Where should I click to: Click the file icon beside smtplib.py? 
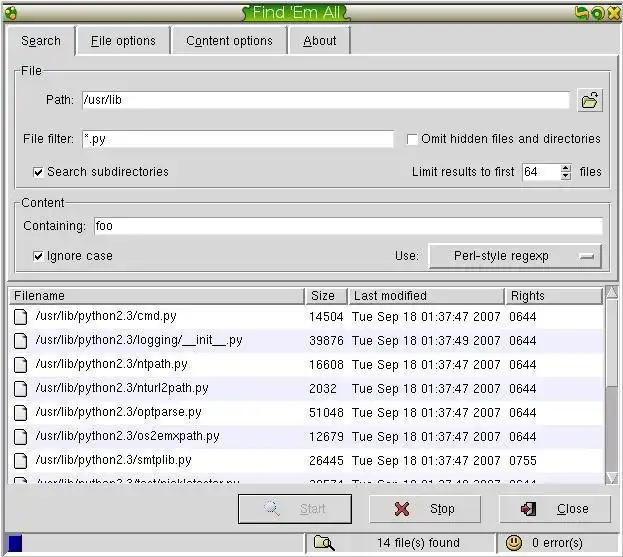click(21, 461)
